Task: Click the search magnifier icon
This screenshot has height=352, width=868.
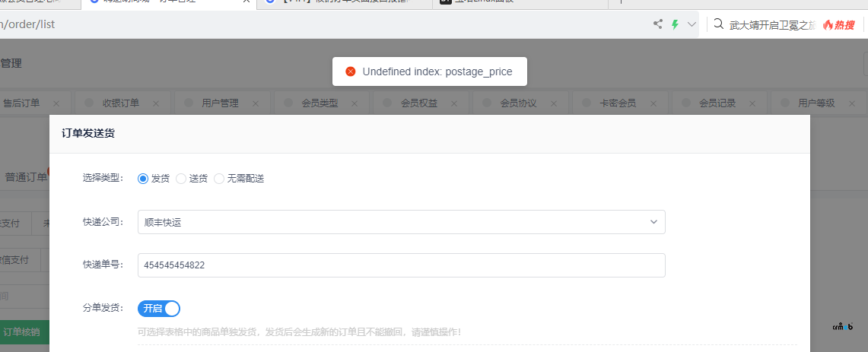Action: coord(717,24)
